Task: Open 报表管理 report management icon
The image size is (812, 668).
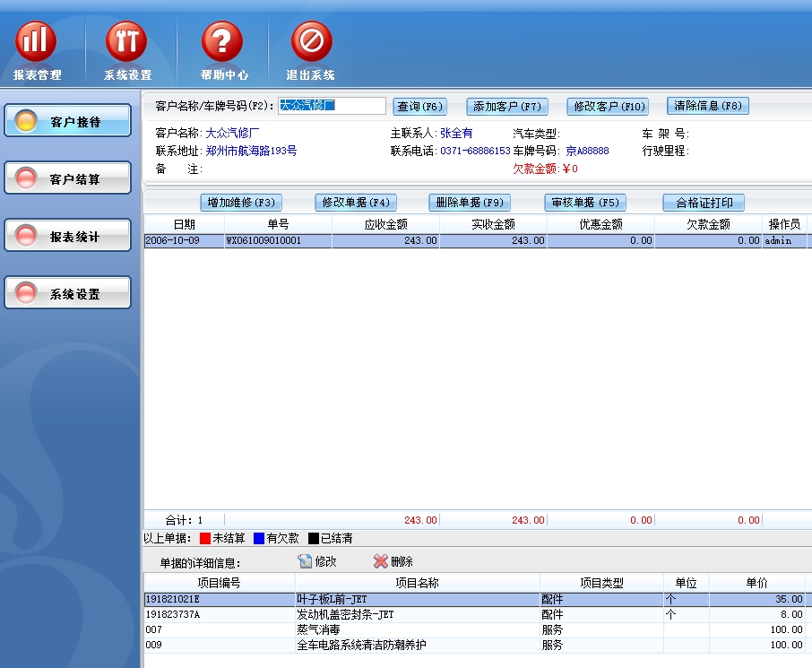Action: [37, 42]
